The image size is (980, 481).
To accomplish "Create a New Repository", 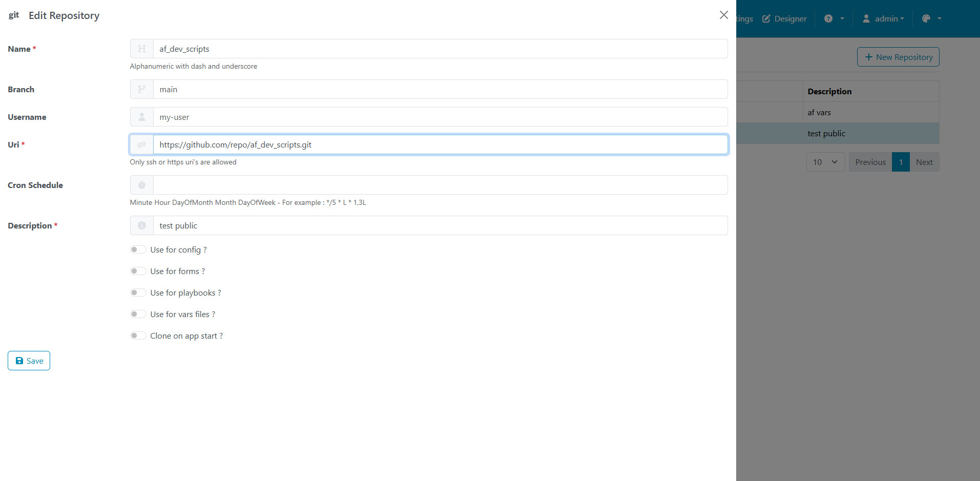I will [x=898, y=57].
